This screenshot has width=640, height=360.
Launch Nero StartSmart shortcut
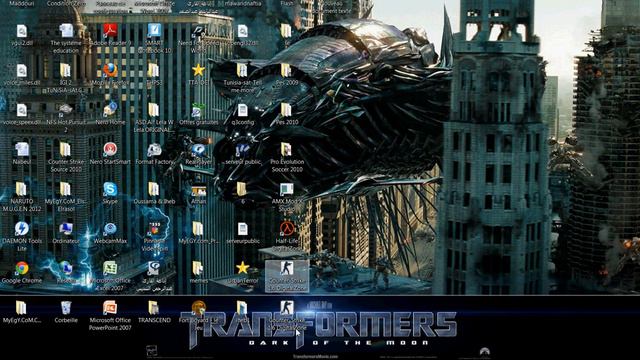click(110, 150)
